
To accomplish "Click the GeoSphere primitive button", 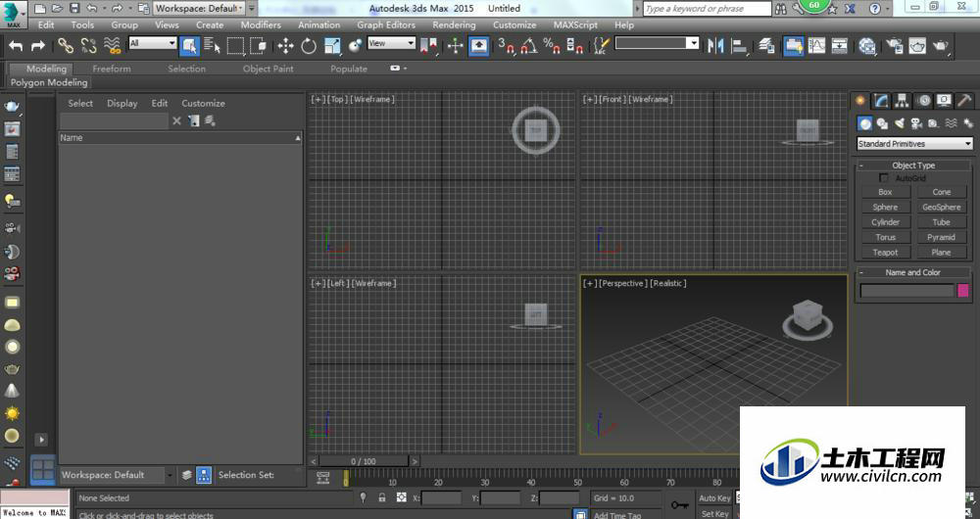I will pos(941,208).
